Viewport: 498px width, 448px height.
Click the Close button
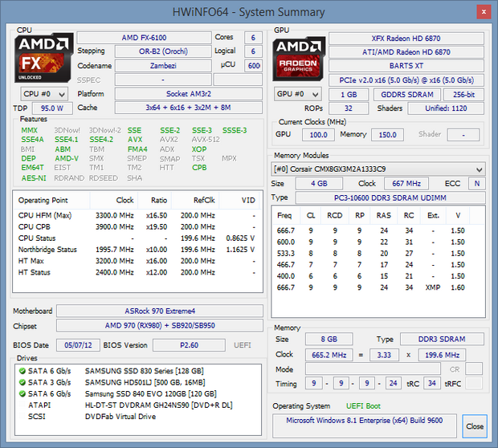[475, 426]
